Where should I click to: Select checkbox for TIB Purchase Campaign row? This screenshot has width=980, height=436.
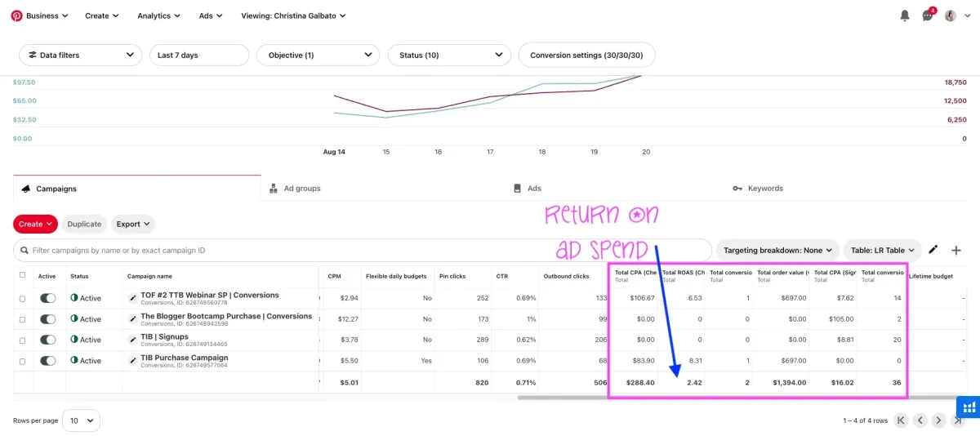[x=22, y=361]
